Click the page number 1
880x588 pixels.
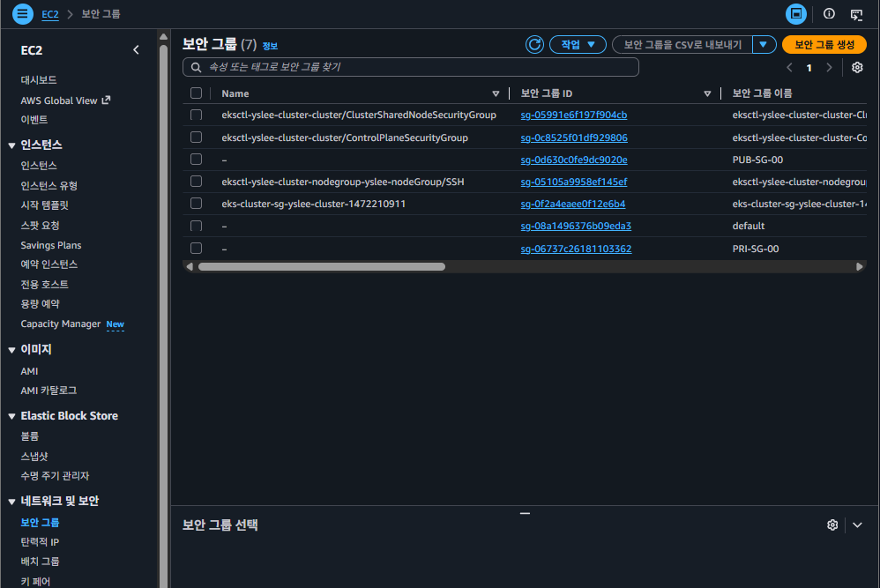pos(809,68)
